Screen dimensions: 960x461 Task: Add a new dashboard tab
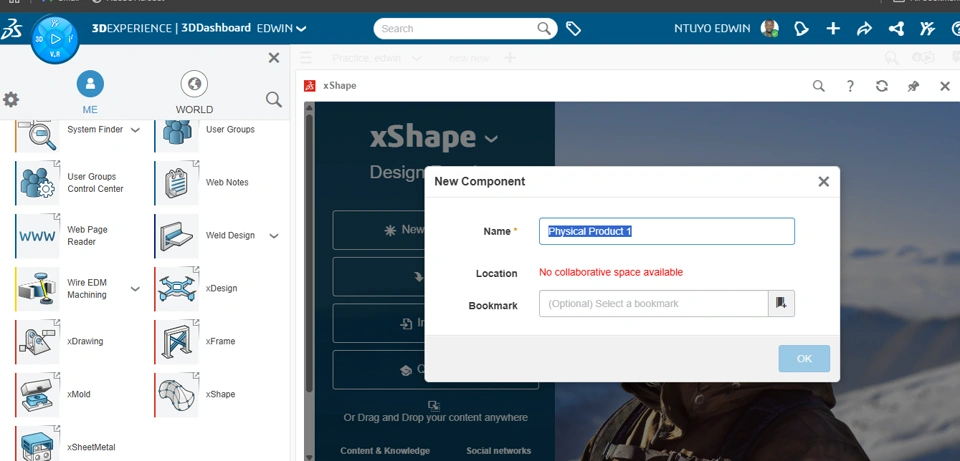coord(510,58)
